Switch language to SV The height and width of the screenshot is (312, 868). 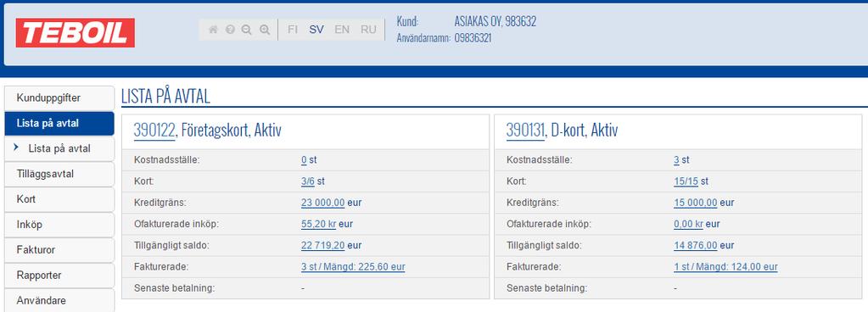(316, 30)
